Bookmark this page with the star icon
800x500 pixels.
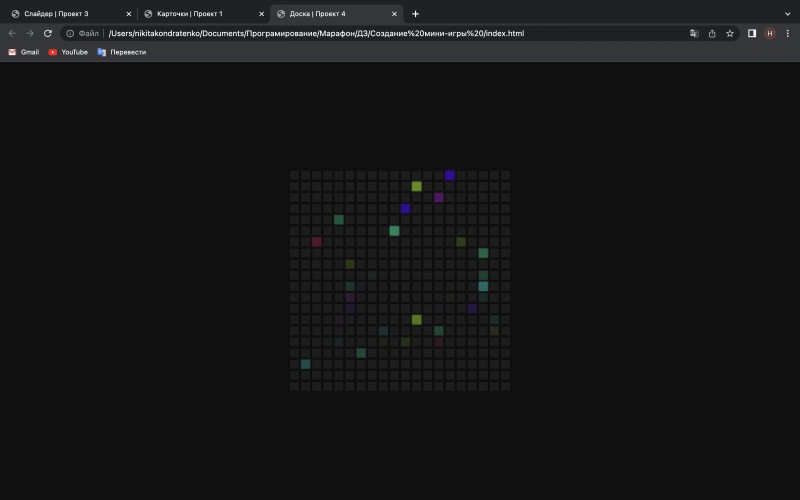pyautogui.click(x=730, y=34)
